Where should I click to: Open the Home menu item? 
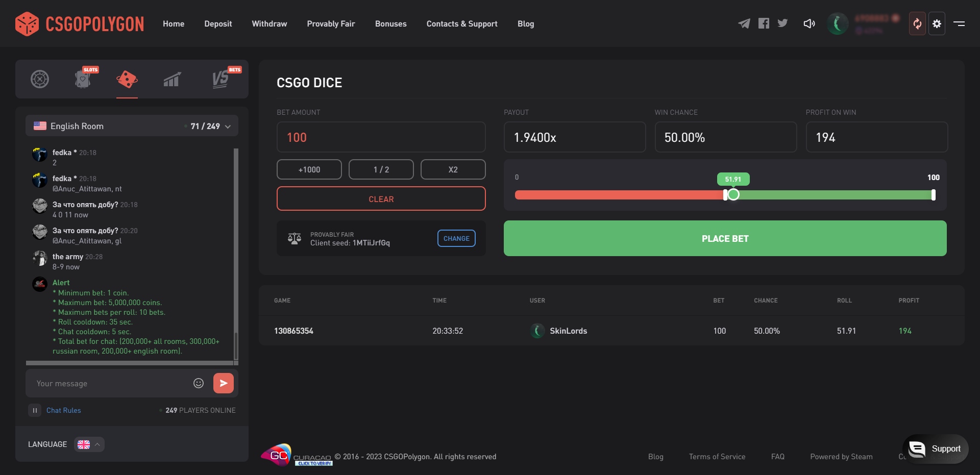(174, 23)
